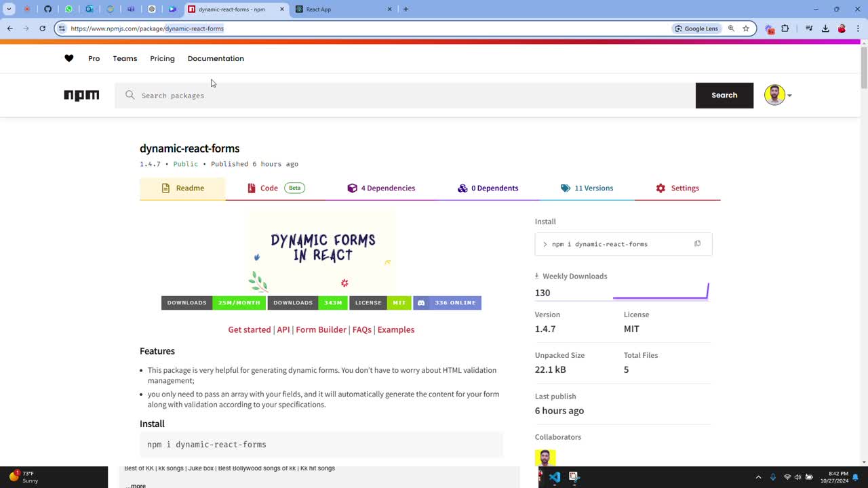The image size is (868, 488).
Task: Click the ...more text in the background window
Action: pyautogui.click(x=136, y=485)
